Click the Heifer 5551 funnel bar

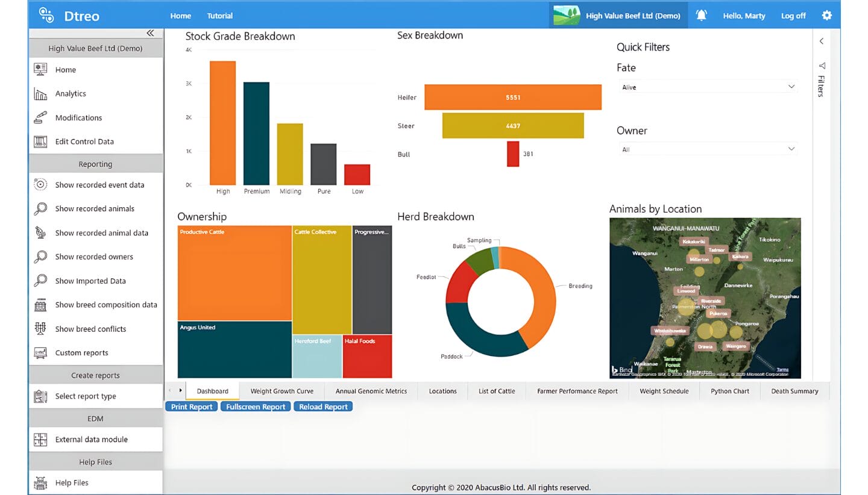point(513,97)
